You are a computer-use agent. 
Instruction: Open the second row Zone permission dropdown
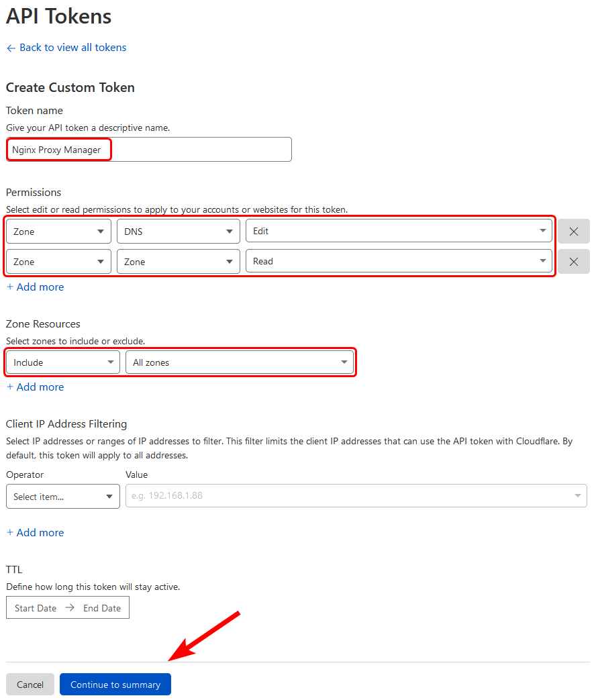point(178,261)
